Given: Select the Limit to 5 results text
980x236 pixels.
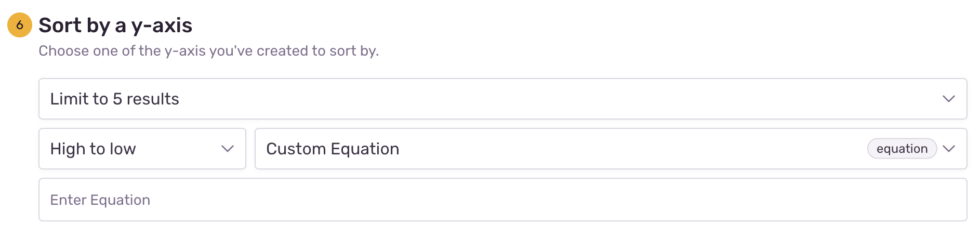Looking at the screenshot, I should point(114,99).
